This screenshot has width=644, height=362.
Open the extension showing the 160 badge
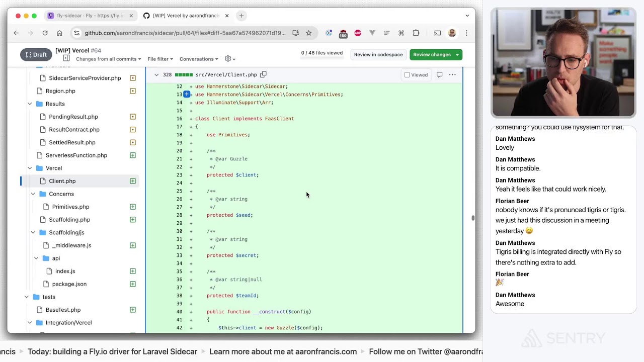coord(343,33)
